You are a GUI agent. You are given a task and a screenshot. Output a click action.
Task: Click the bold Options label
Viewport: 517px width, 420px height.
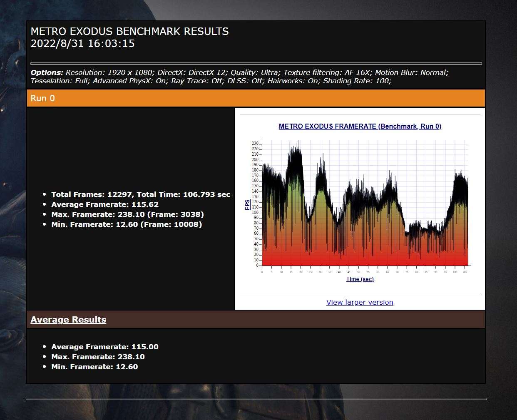click(x=47, y=72)
